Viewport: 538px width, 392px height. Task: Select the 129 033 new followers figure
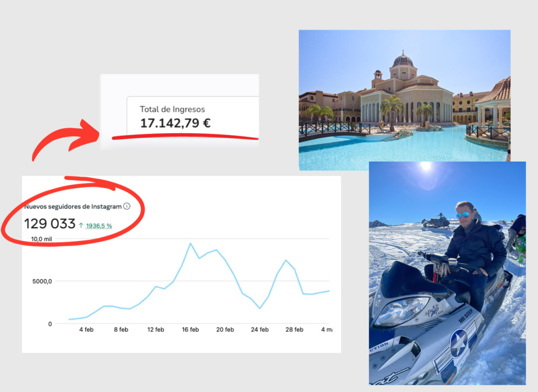(x=50, y=224)
